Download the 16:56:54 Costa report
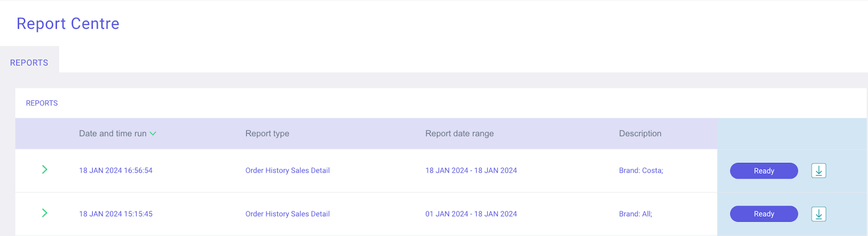This screenshot has width=868, height=236. tap(819, 171)
